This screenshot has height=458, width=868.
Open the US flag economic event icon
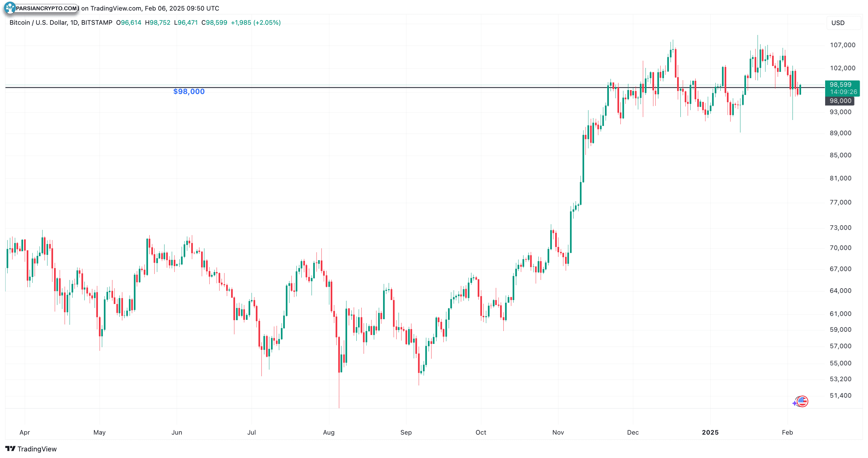tap(802, 401)
